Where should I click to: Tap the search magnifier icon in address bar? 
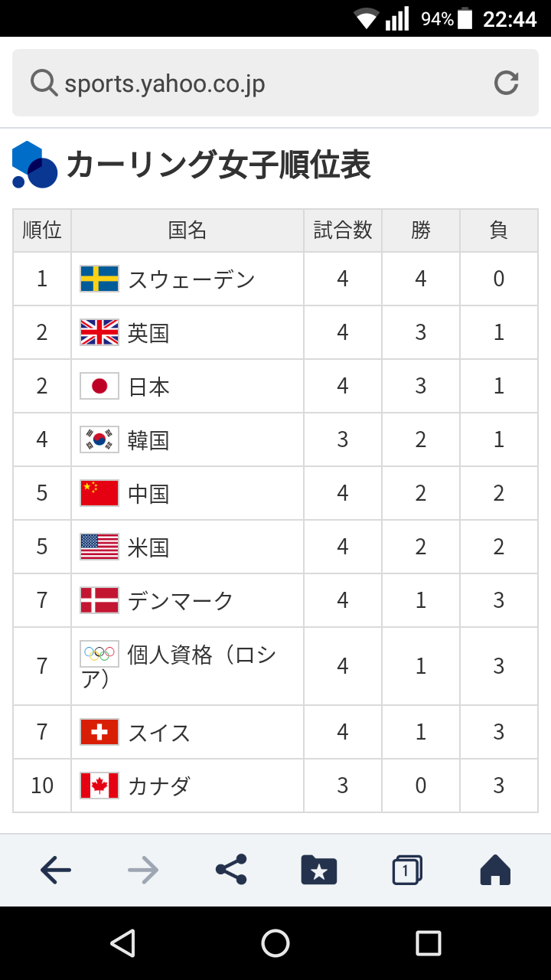tap(44, 83)
